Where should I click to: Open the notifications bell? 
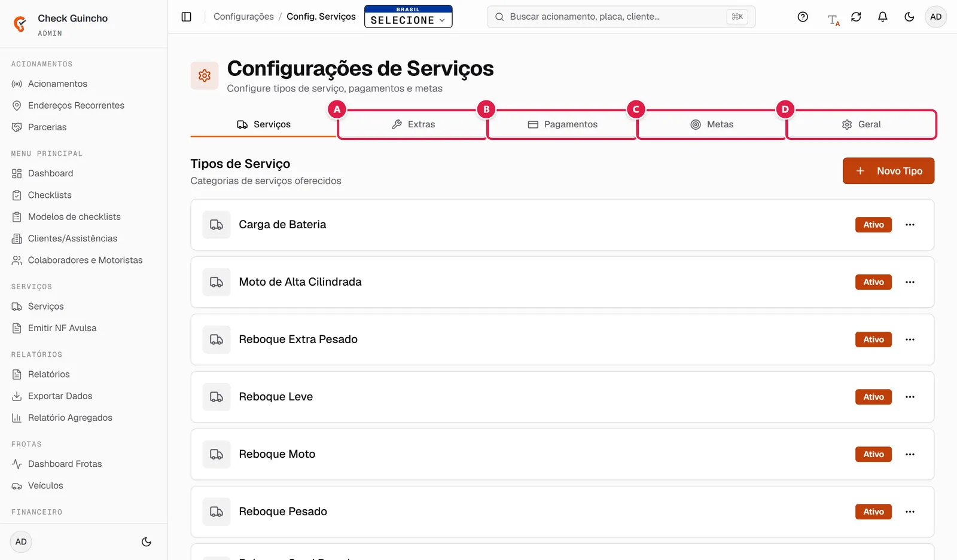click(882, 17)
